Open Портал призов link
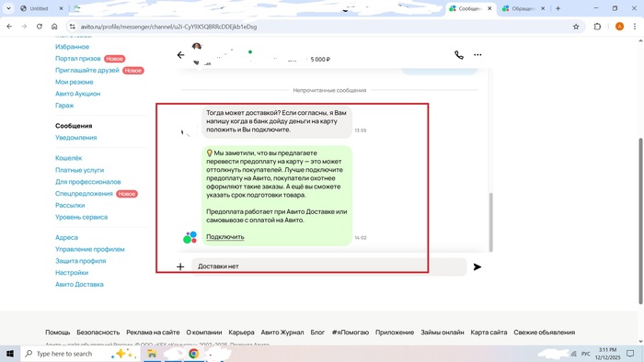Screen dimensions: 644x362 [78, 59]
